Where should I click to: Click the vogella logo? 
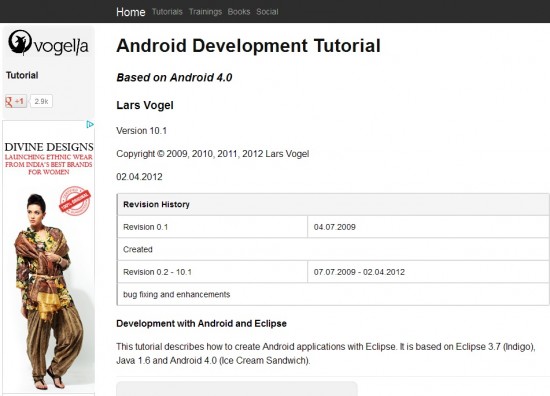click(x=48, y=43)
